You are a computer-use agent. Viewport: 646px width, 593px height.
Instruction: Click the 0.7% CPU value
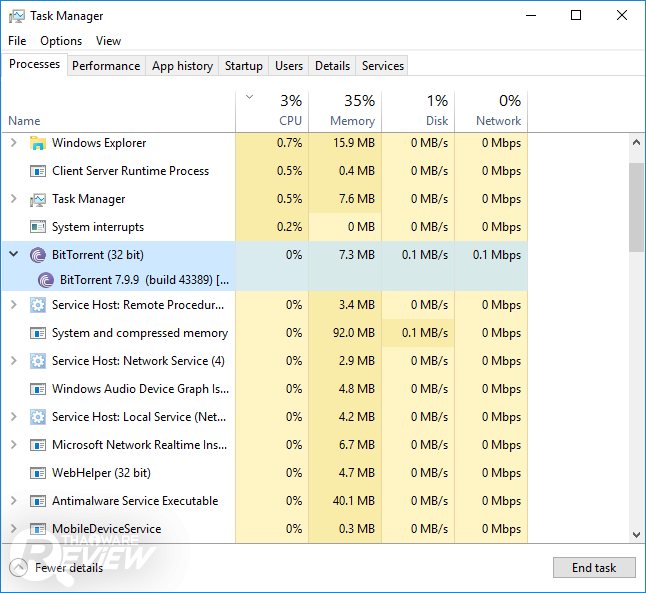[289, 143]
